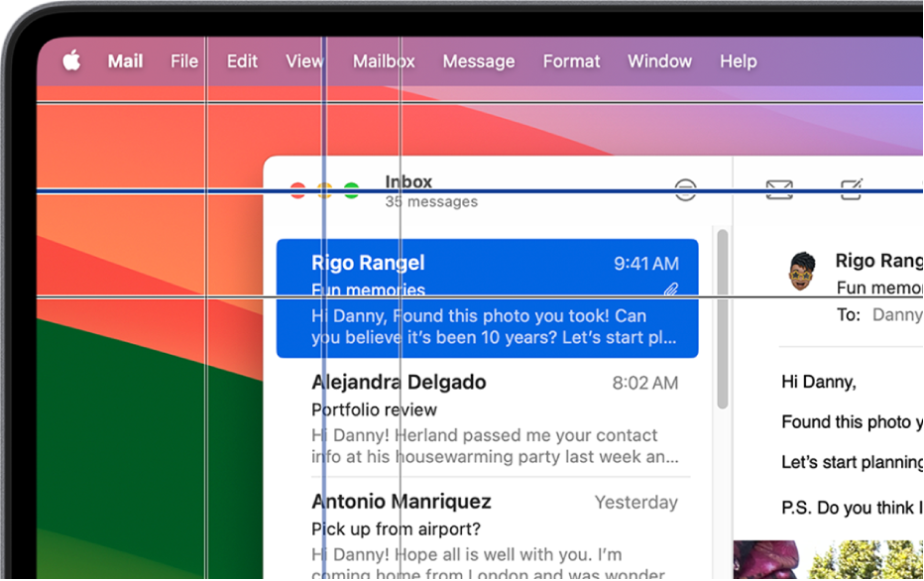The image size is (924, 581).
Task: Open the Mail app menu
Action: 125,61
